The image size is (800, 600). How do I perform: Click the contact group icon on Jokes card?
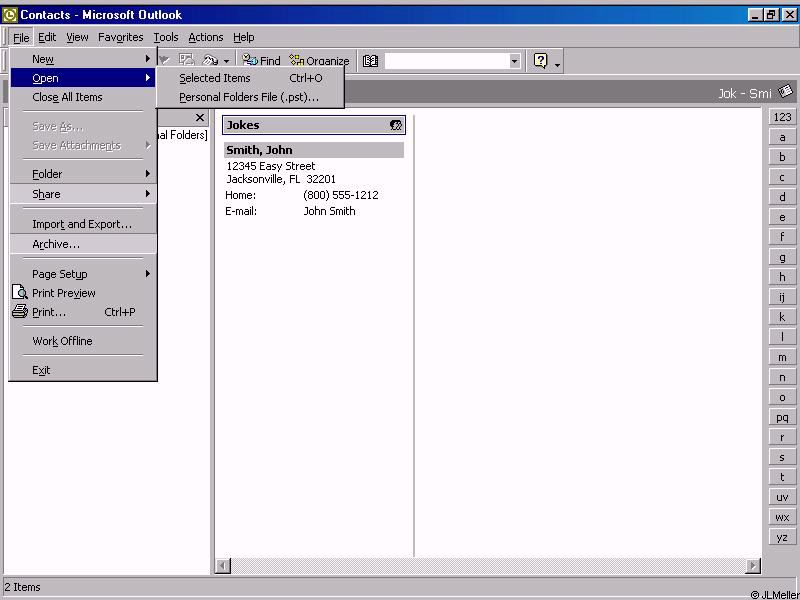pyautogui.click(x=395, y=125)
